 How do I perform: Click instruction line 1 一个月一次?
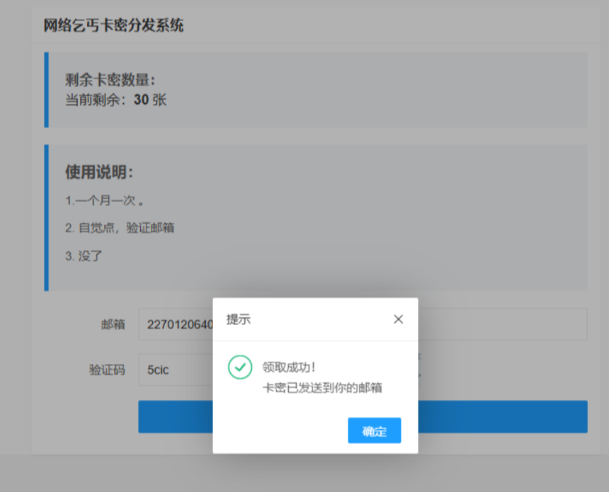tap(105, 200)
